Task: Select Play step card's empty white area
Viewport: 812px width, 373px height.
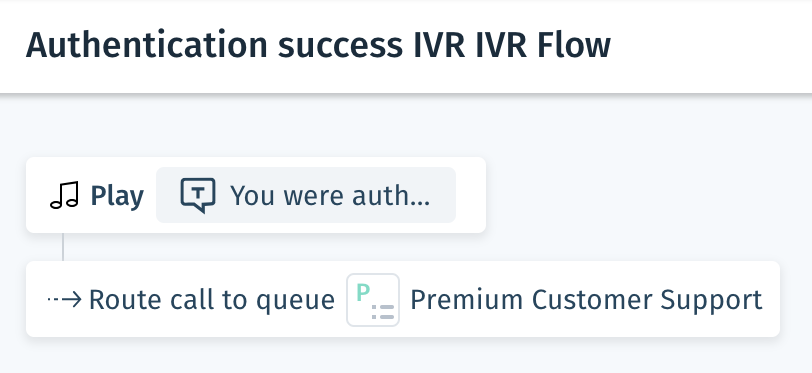Action: (x=471, y=195)
